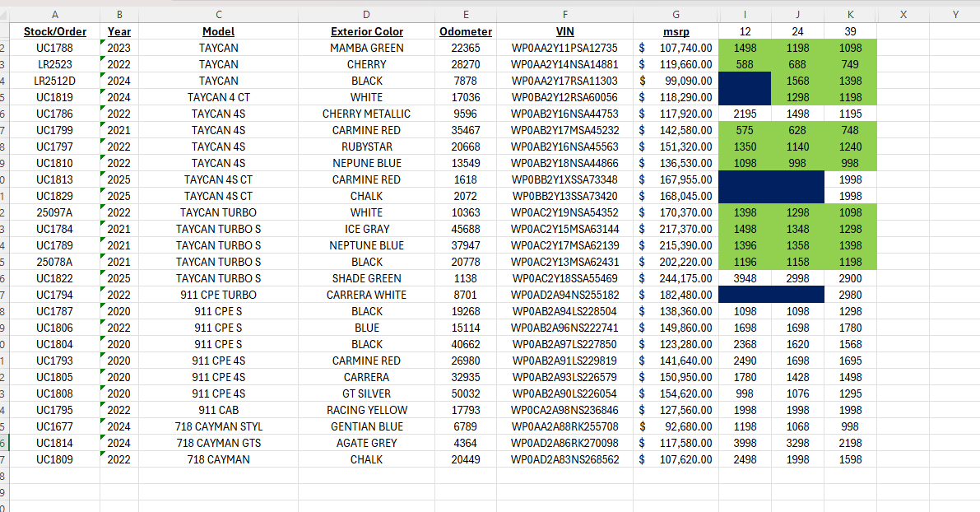Click the GT SILVER color cell
This screenshot has height=512, width=980.
367,393
